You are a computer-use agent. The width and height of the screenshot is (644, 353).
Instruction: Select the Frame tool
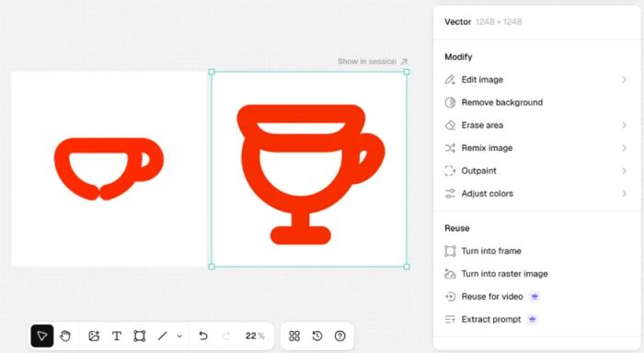140,336
